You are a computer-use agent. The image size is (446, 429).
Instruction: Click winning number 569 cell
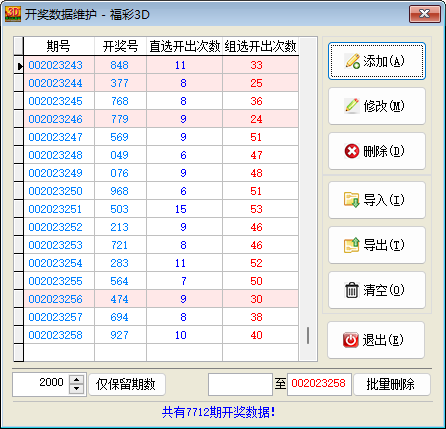click(x=120, y=137)
